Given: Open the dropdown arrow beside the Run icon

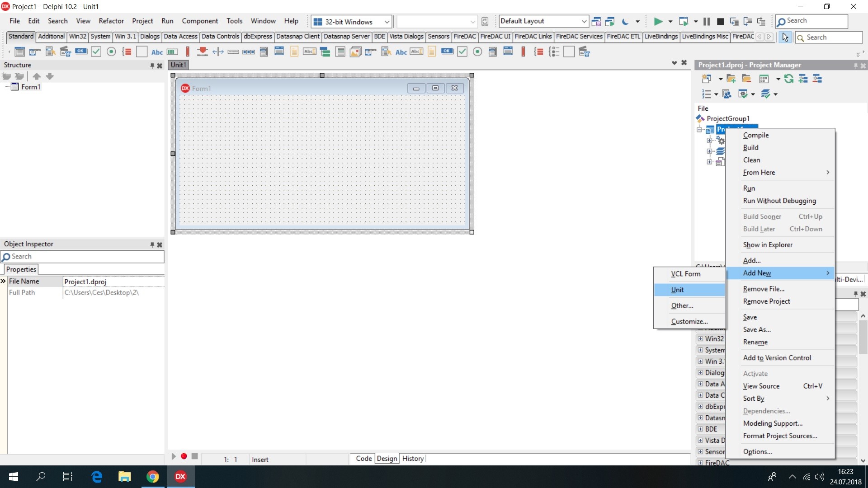Looking at the screenshot, I should pos(670,21).
